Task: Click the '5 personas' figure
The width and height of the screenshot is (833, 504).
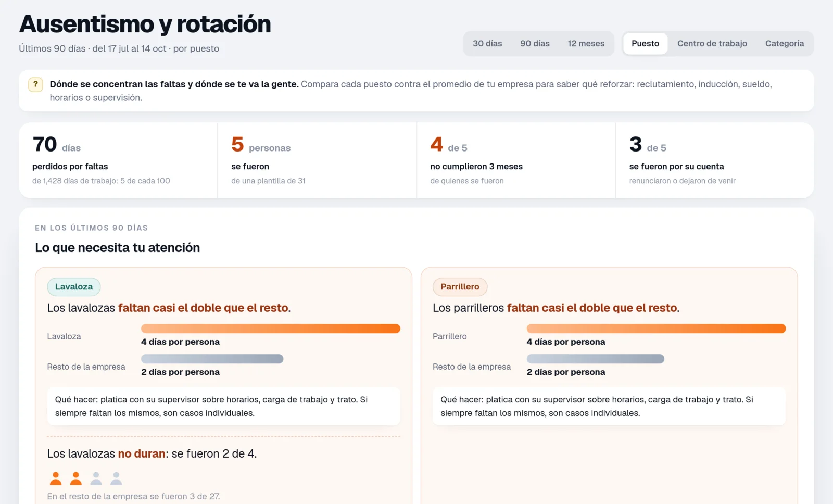Action: point(261,145)
